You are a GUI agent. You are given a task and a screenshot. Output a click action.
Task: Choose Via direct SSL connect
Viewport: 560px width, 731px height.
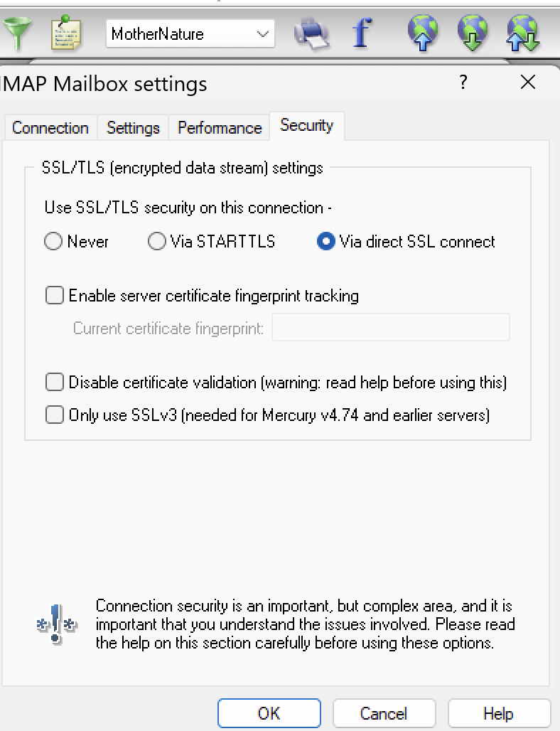326,242
